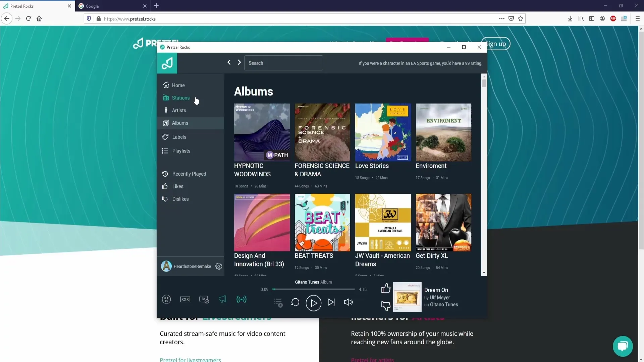Open Forensic Science & Drama album cover
644x362 pixels.
click(322, 132)
